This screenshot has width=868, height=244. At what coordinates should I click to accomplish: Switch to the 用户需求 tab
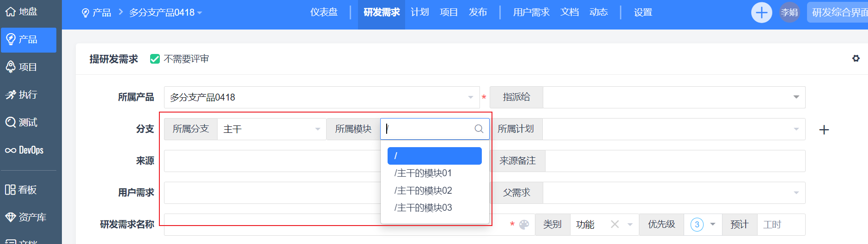(x=531, y=12)
